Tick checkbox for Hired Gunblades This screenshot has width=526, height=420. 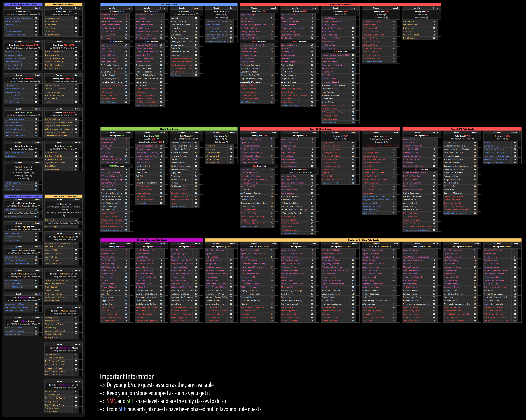coord(236,25)
